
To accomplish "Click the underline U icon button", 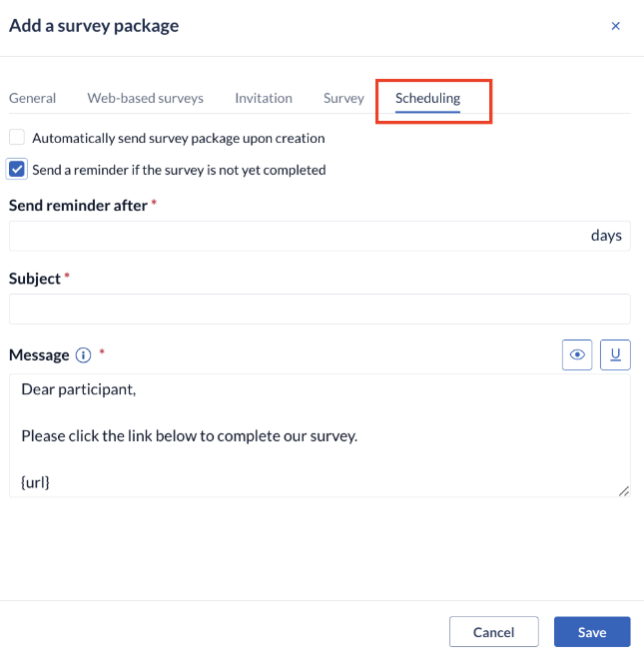I will 615,354.
